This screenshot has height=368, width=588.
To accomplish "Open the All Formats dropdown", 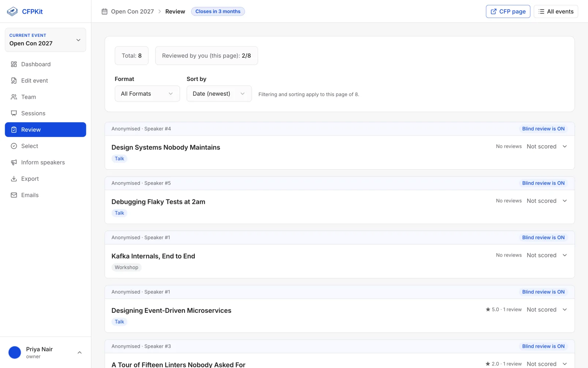I will (x=147, y=93).
